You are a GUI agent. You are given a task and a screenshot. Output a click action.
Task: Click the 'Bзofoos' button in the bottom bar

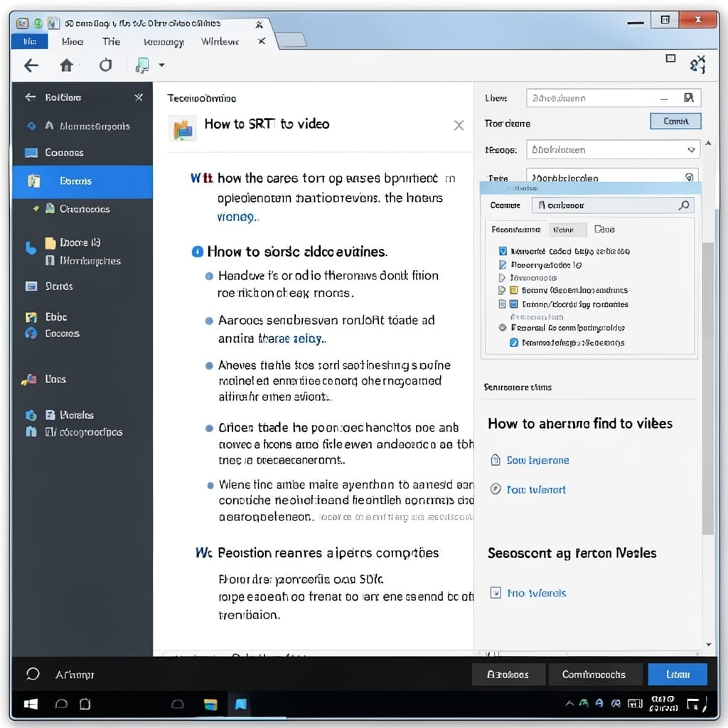tap(508, 674)
